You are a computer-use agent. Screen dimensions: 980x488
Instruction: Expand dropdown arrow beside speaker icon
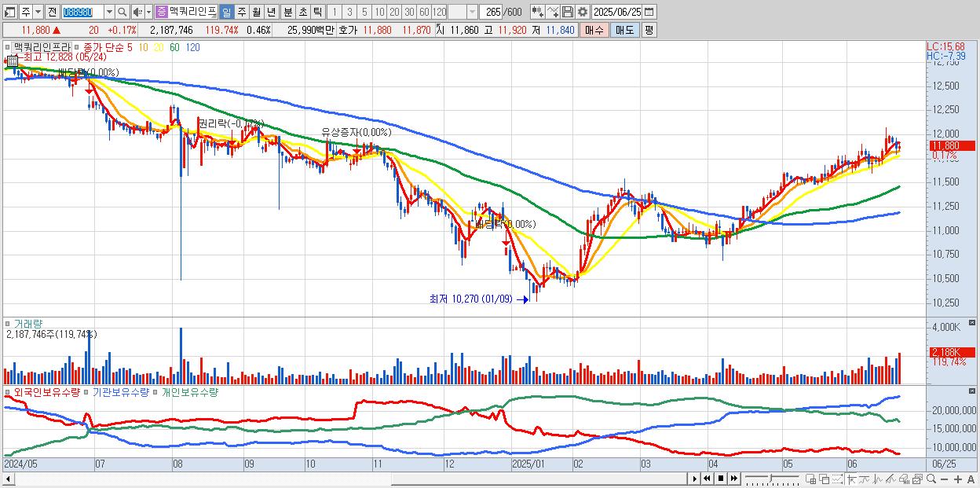tap(148, 12)
